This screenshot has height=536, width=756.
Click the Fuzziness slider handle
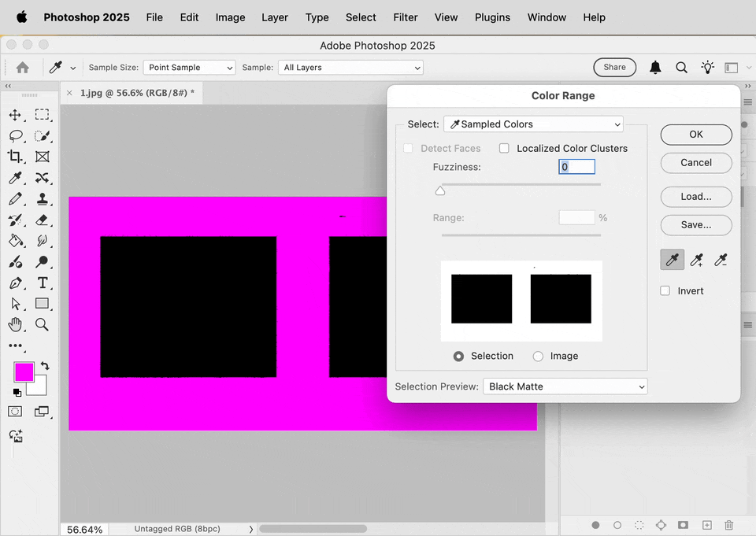point(439,191)
